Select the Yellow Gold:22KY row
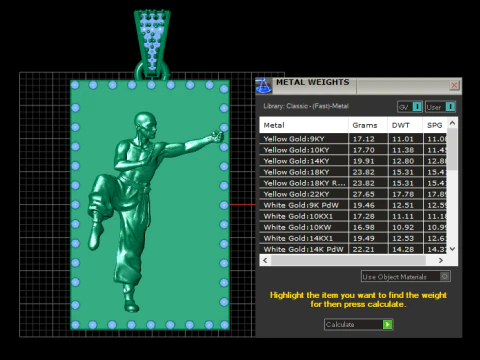The height and width of the screenshot is (360, 480). tap(353, 194)
